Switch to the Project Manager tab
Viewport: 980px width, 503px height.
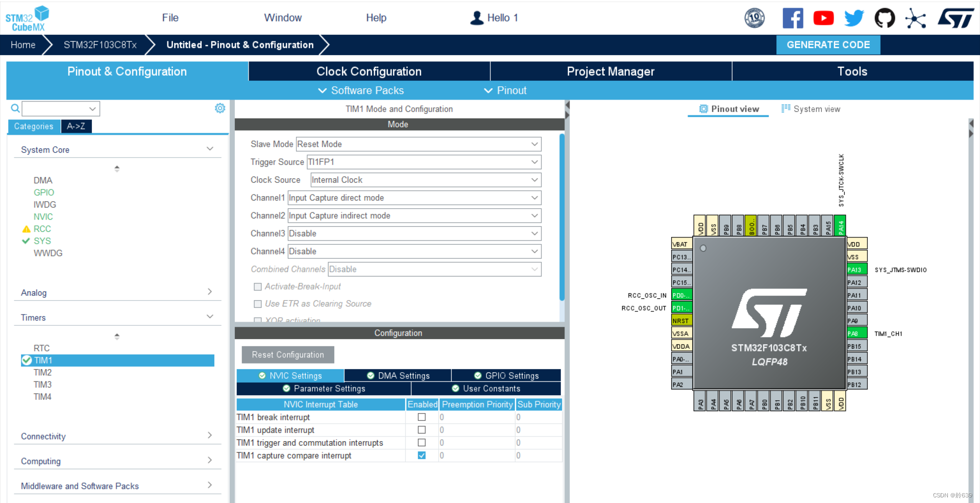(x=610, y=71)
